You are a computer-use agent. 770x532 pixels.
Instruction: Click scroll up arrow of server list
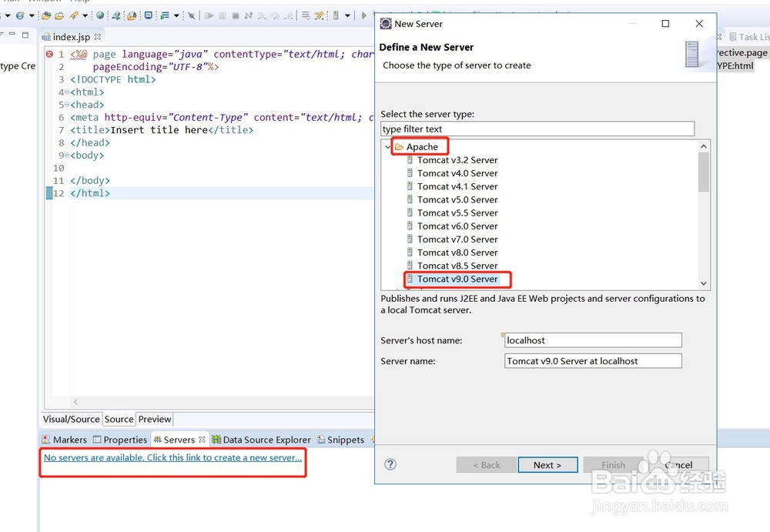[x=704, y=146]
